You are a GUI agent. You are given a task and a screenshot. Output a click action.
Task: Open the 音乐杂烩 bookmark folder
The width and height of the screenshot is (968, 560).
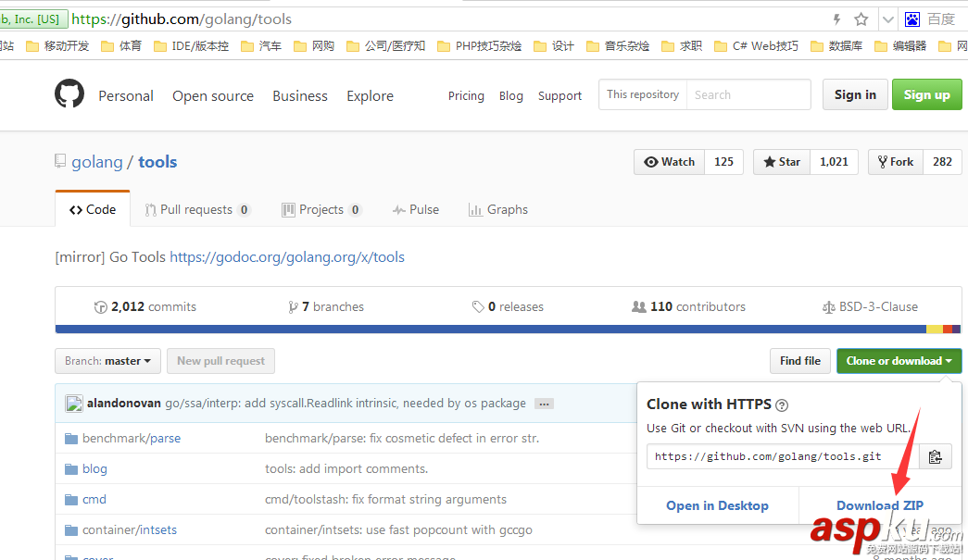617,46
